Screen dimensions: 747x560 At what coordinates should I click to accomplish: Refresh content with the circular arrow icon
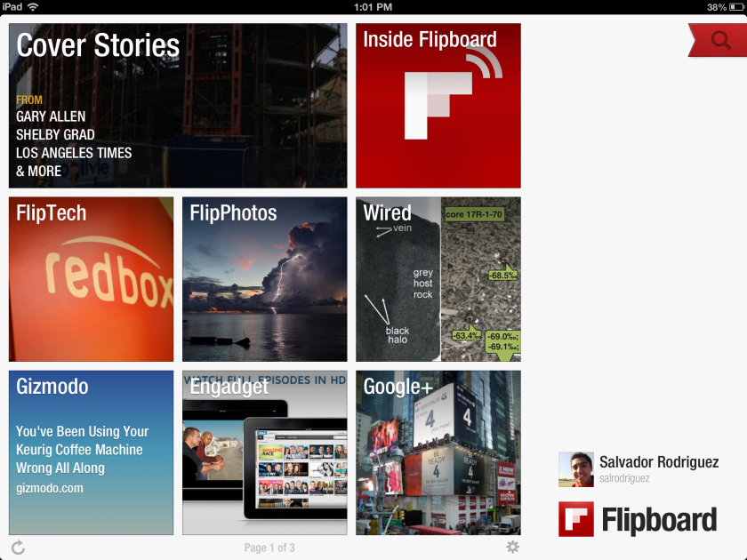pos(18,548)
